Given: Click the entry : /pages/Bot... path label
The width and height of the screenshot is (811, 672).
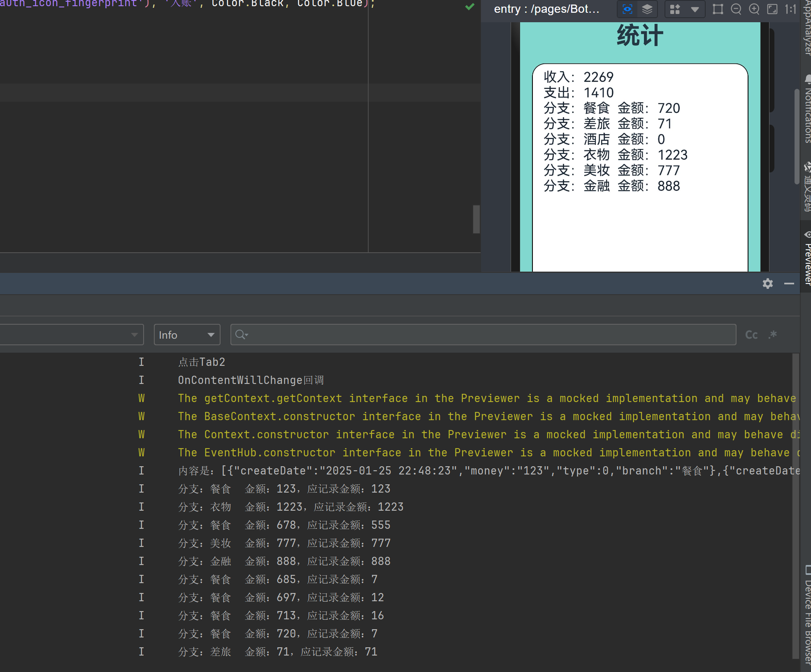Looking at the screenshot, I should pyautogui.click(x=546, y=9).
